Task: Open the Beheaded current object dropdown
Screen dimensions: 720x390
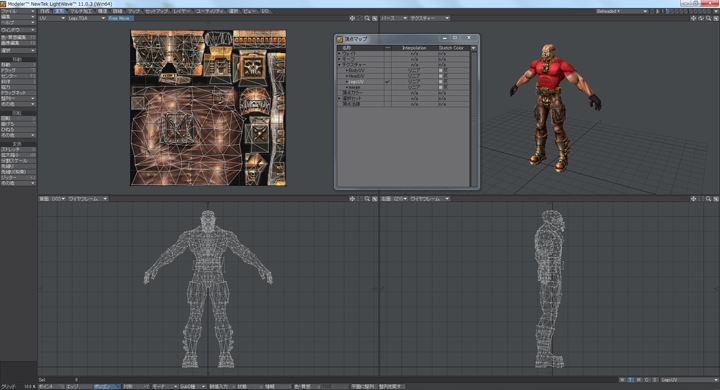Action: point(621,11)
